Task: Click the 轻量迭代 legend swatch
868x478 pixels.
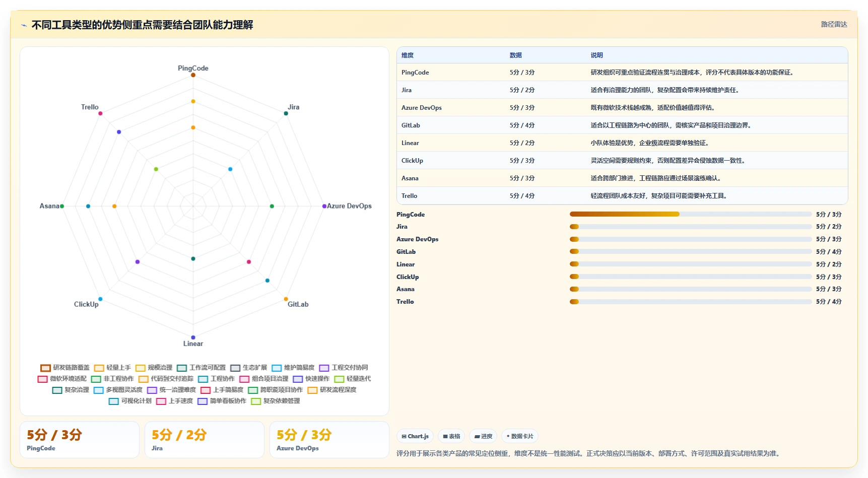Action: (x=339, y=379)
